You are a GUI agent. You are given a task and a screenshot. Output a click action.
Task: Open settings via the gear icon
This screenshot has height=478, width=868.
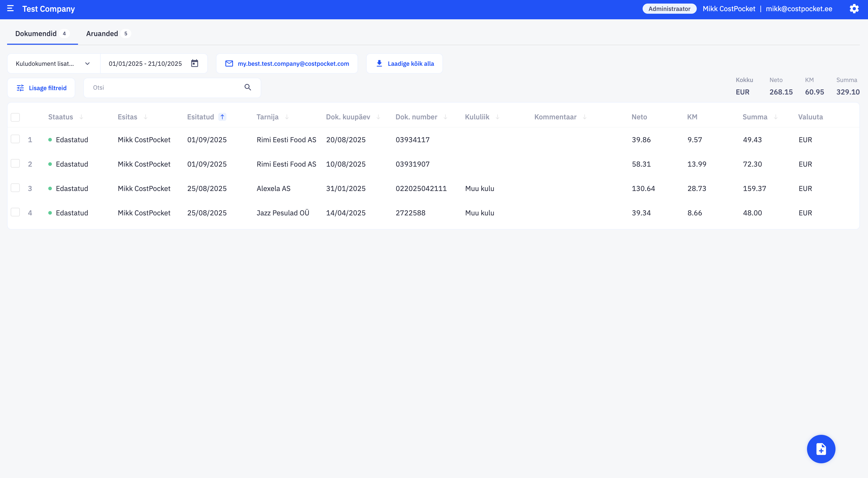coord(854,9)
